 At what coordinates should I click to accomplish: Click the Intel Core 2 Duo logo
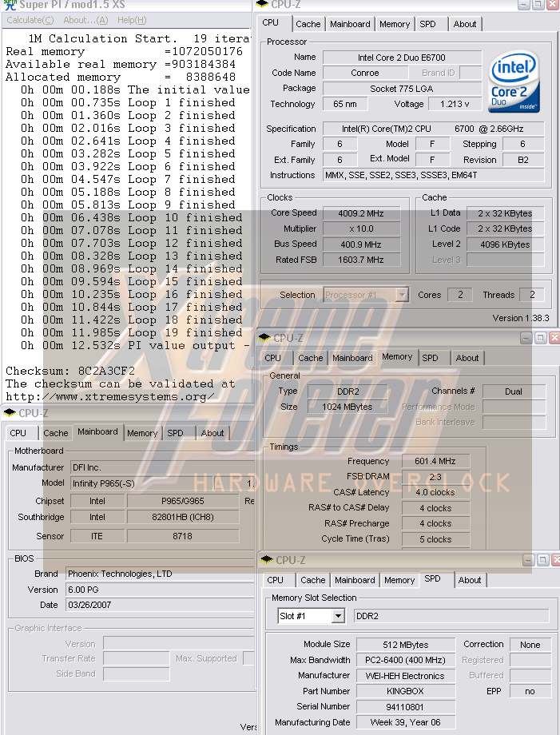tap(514, 82)
